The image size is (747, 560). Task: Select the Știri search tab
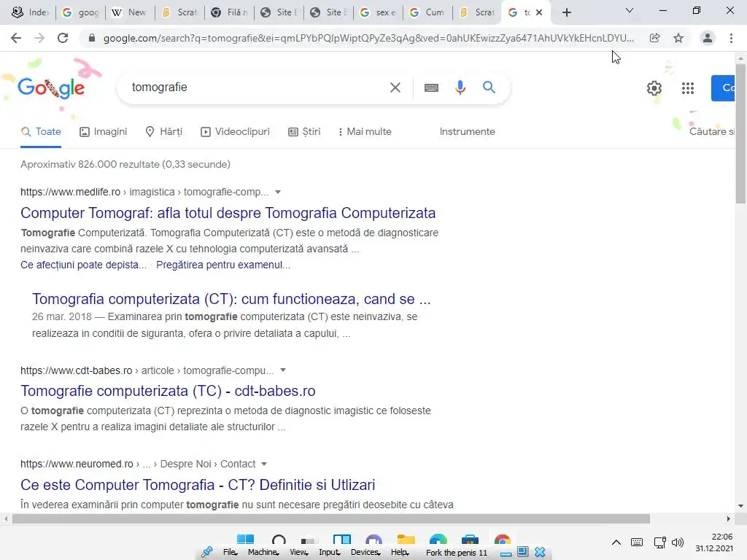pos(304,131)
